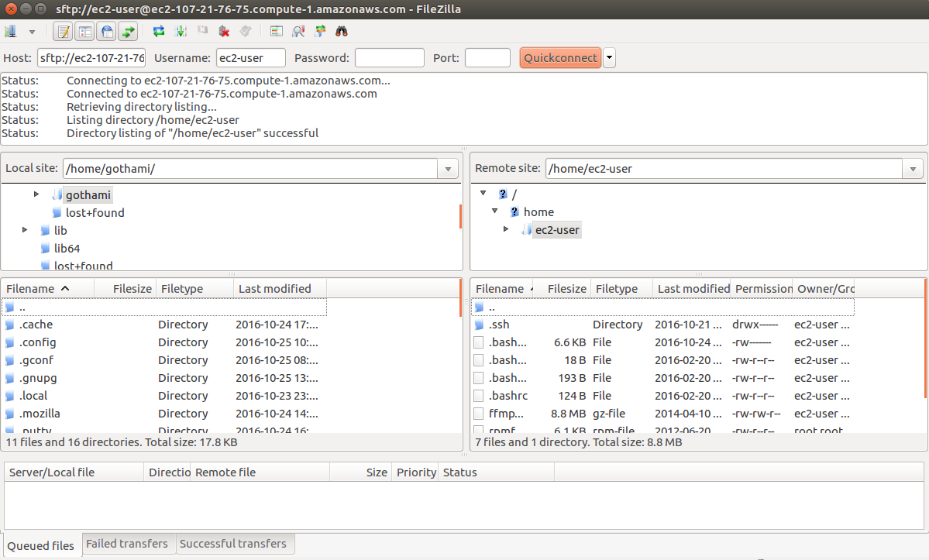The image size is (929, 560).
Task: Open filename filters magnifier icon
Action: click(x=298, y=32)
